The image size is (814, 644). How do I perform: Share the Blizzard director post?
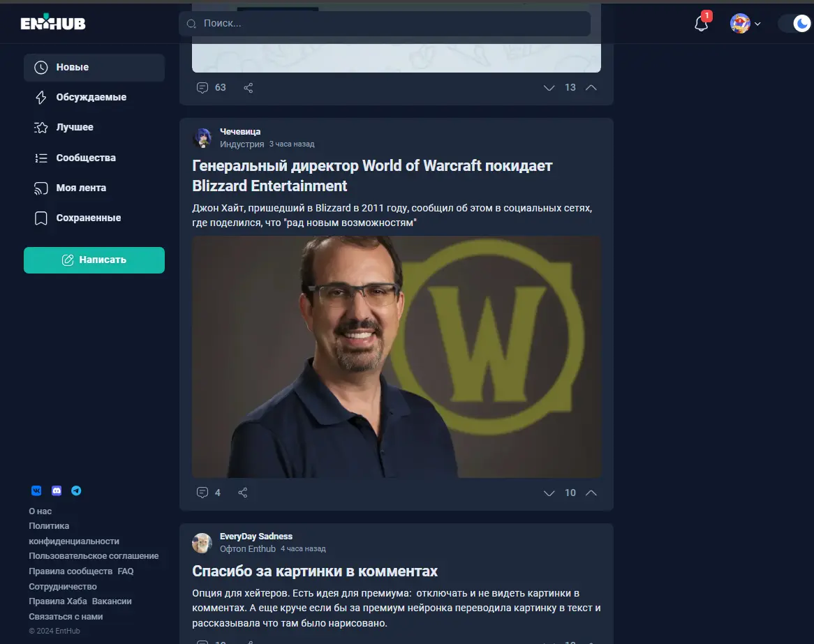pyautogui.click(x=242, y=493)
